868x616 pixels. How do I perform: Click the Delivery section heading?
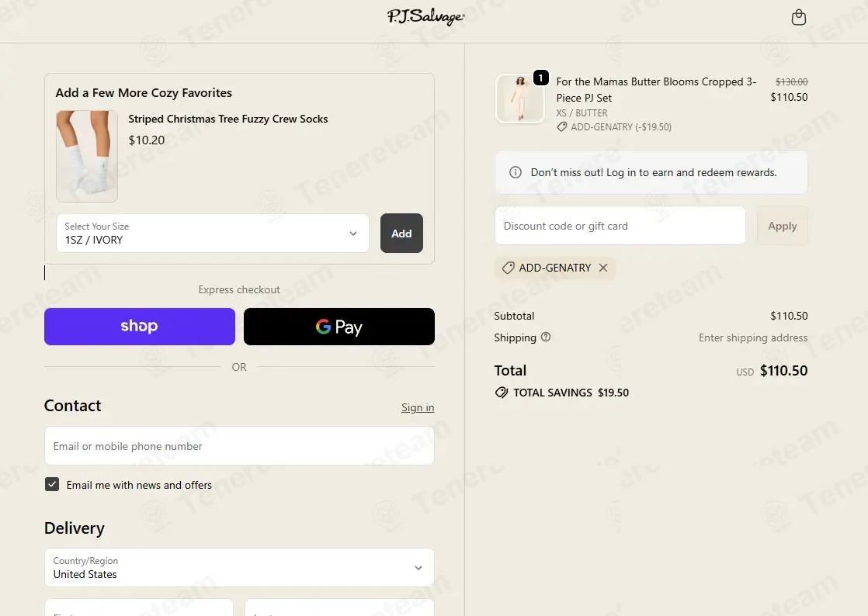tap(75, 528)
